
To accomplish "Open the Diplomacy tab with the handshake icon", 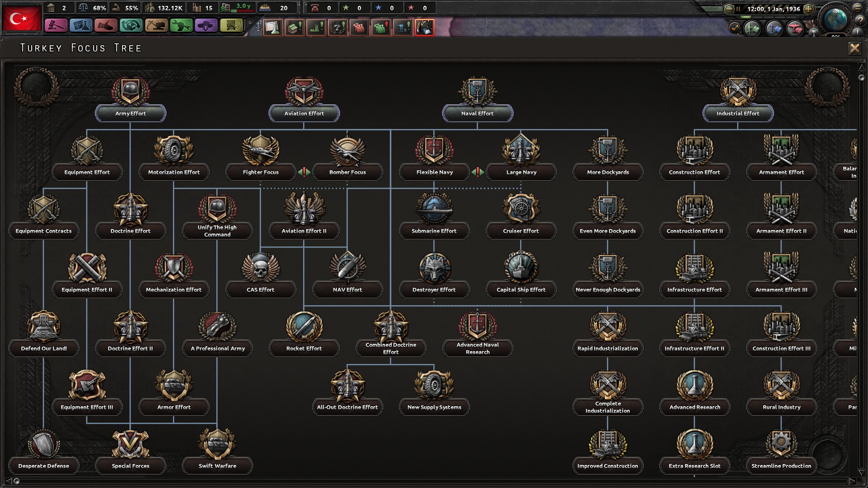I will [106, 26].
